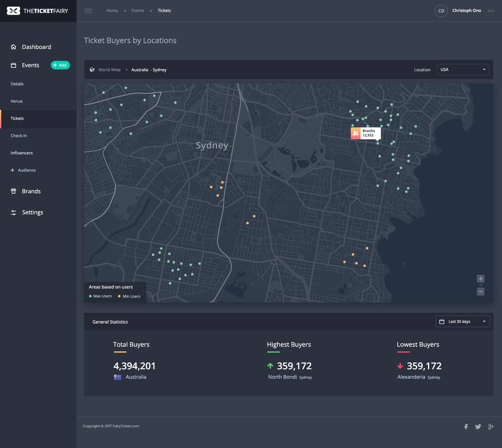Open the Google Plus footer icon
This screenshot has width=502, height=448.
(491, 427)
